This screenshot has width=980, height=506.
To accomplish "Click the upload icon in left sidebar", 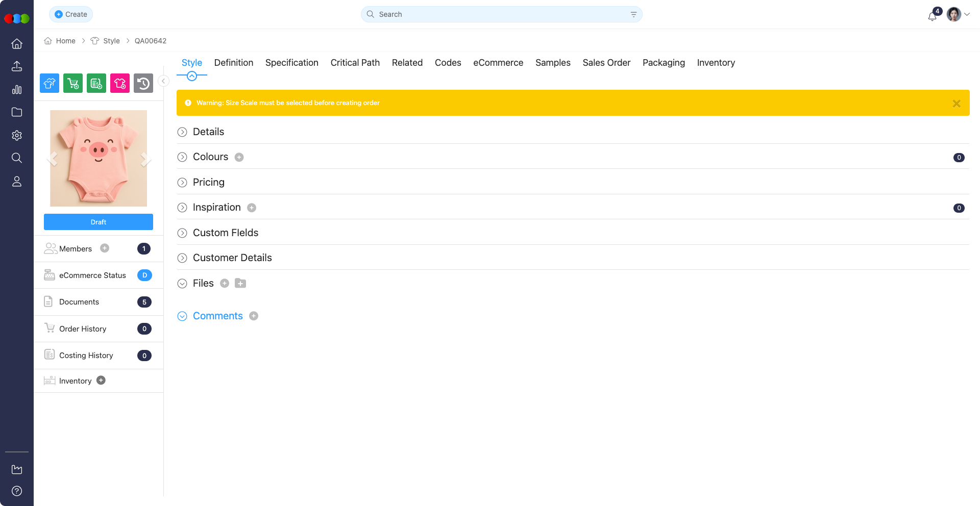I will pyautogui.click(x=17, y=66).
